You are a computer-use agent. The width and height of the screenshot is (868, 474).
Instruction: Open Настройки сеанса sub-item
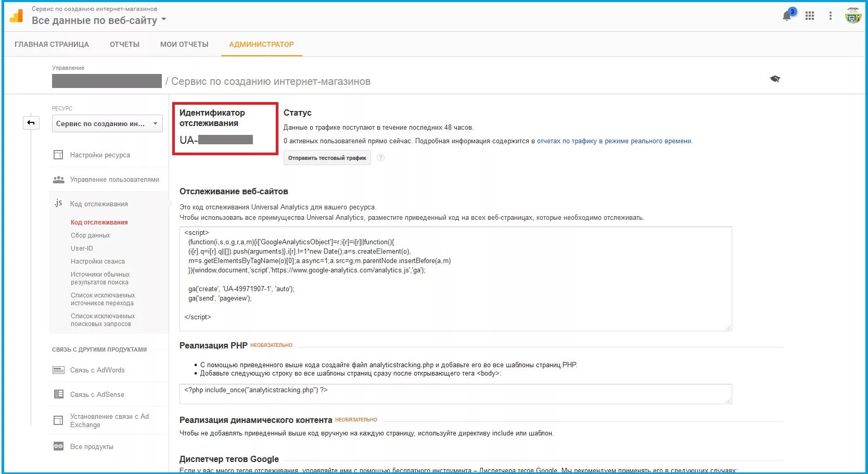(x=98, y=261)
